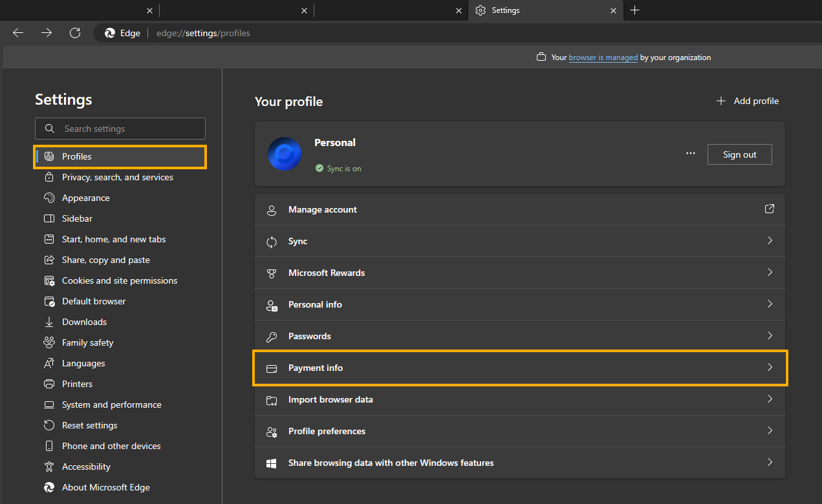This screenshot has height=504, width=822.
Task: Expand the Passwords row chevron
Action: [x=770, y=335]
